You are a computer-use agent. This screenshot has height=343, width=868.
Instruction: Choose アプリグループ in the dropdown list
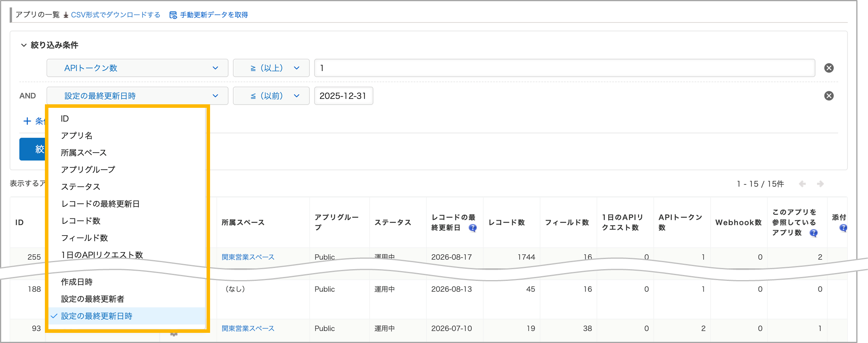pos(127,170)
